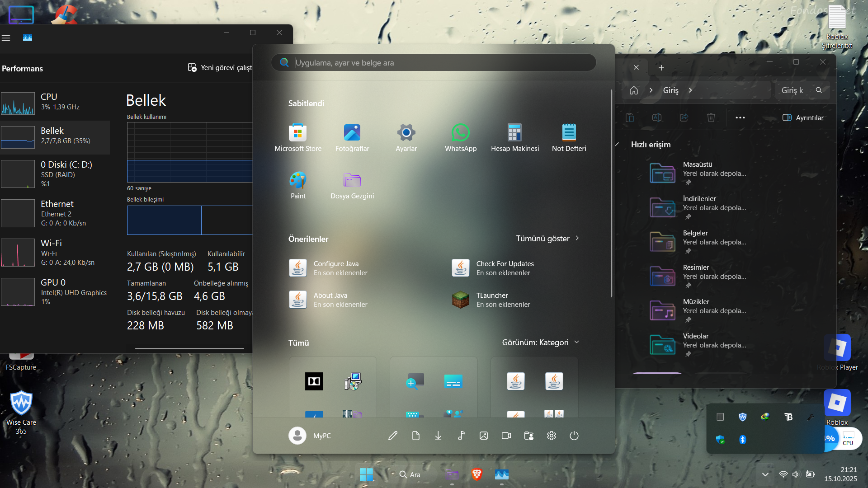Click the Start menu search field
The height and width of the screenshot is (488, 868).
(x=434, y=62)
